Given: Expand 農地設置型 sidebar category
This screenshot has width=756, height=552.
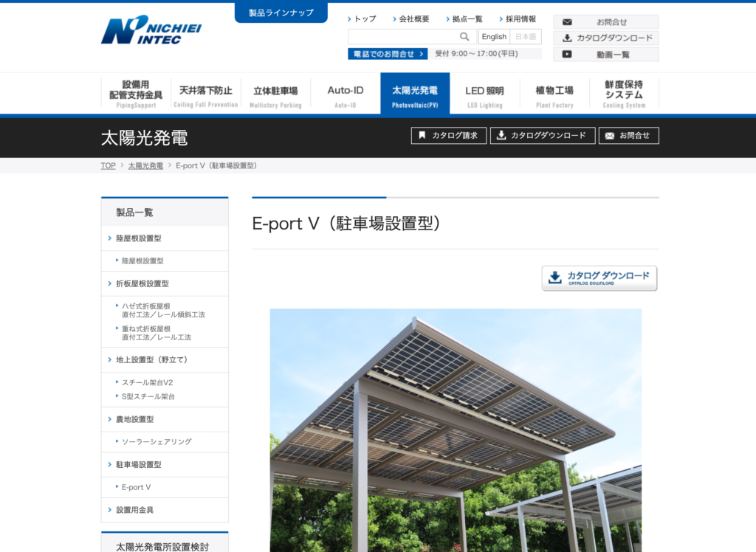Looking at the screenshot, I should click(134, 419).
